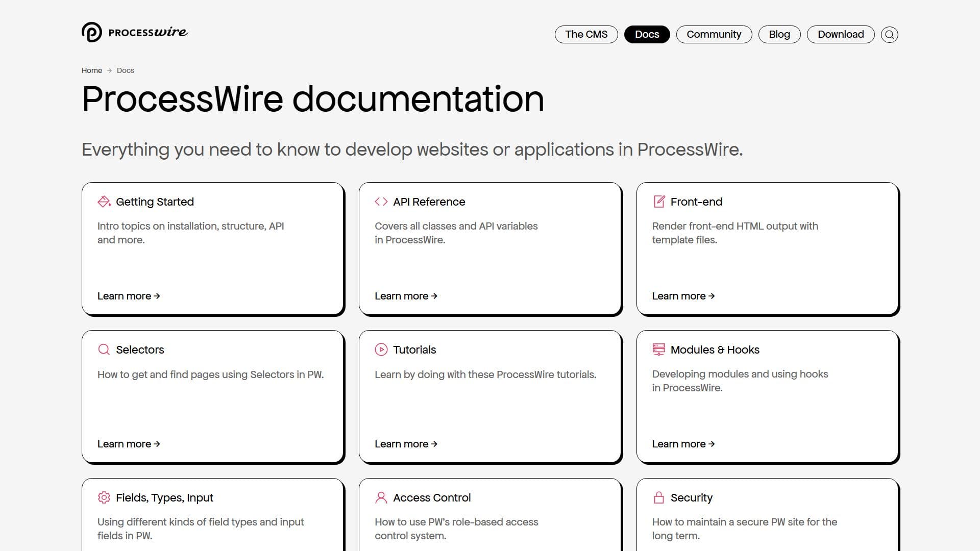Open the Selectors heading

point(140,349)
